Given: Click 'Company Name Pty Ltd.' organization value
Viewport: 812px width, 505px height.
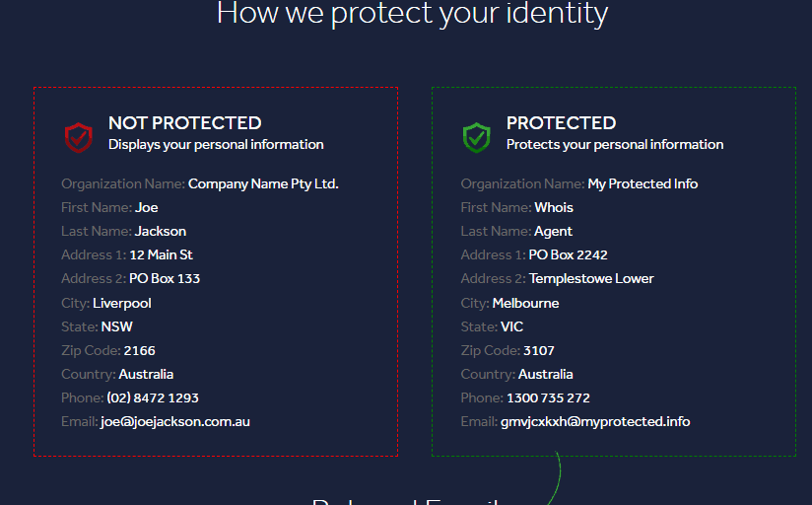Looking at the screenshot, I should (x=263, y=184).
